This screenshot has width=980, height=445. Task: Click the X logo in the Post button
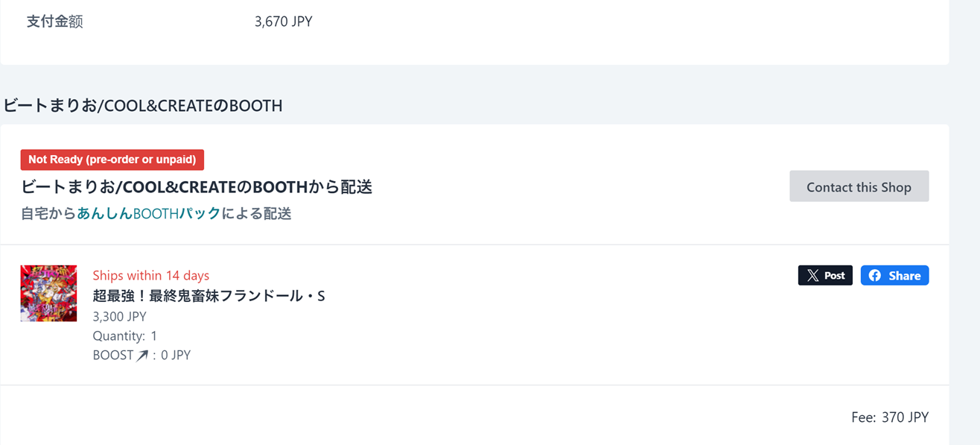tap(812, 276)
